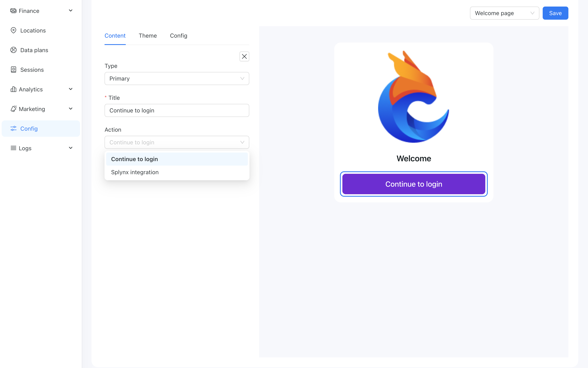The image size is (588, 368).
Task: Click the Locations pin icon
Action: pyautogui.click(x=13, y=30)
